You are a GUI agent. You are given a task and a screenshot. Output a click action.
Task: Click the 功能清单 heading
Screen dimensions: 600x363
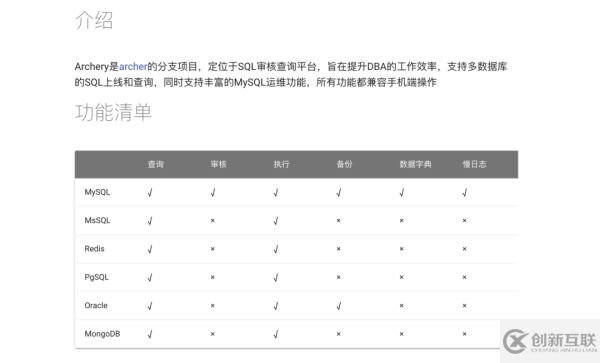tap(114, 112)
